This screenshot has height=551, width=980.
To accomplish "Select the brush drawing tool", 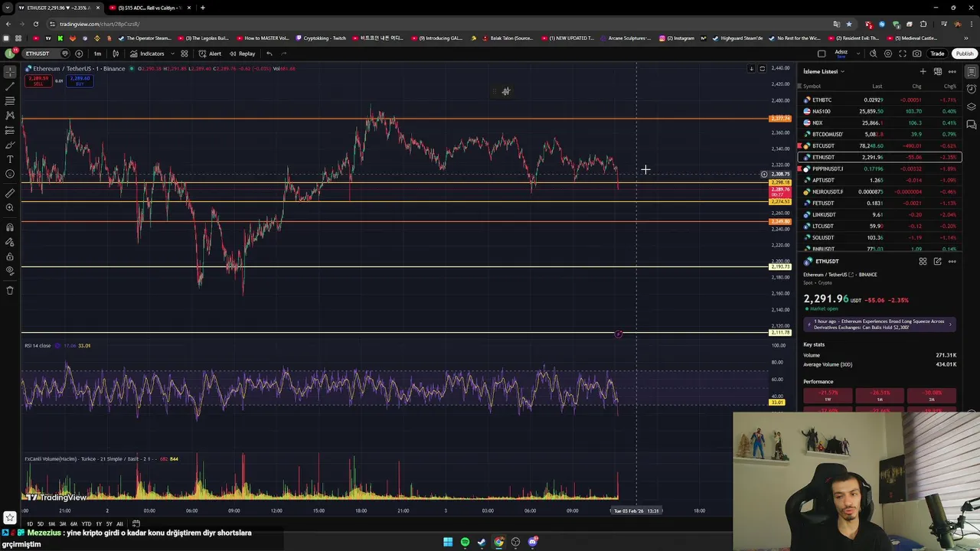I will 10,145.
